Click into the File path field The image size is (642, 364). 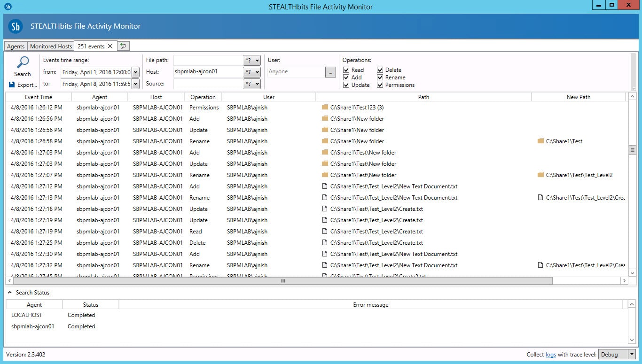pyautogui.click(x=208, y=61)
